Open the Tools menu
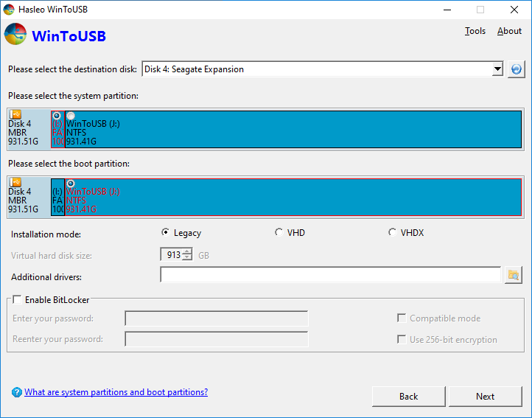The width and height of the screenshot is (532, 418). (475, 31)
